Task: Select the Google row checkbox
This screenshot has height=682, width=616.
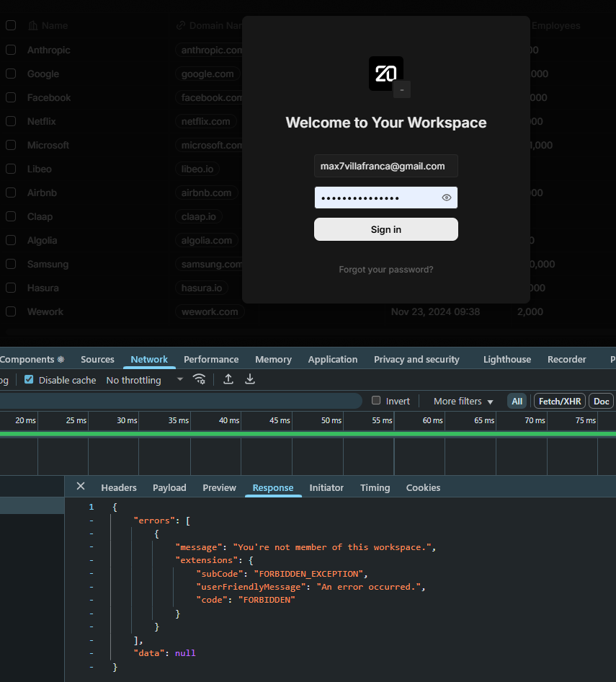Action: [x=11, y=74]
